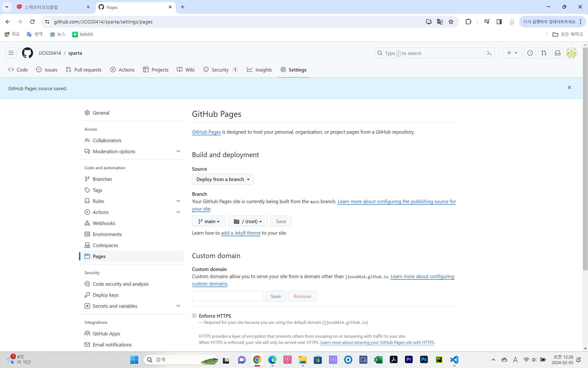Image resolution: width=588 pixels, height=368 pixels.
Task: Open Microsoft Edge from the taskbar
Action: click(272, 359)
